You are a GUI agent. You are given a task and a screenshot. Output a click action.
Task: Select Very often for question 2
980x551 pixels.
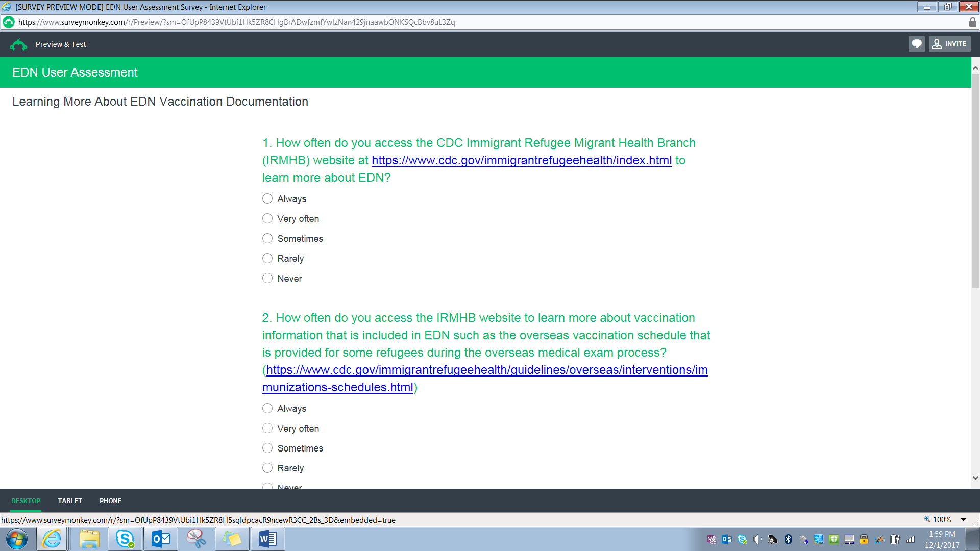coord(267,428)
